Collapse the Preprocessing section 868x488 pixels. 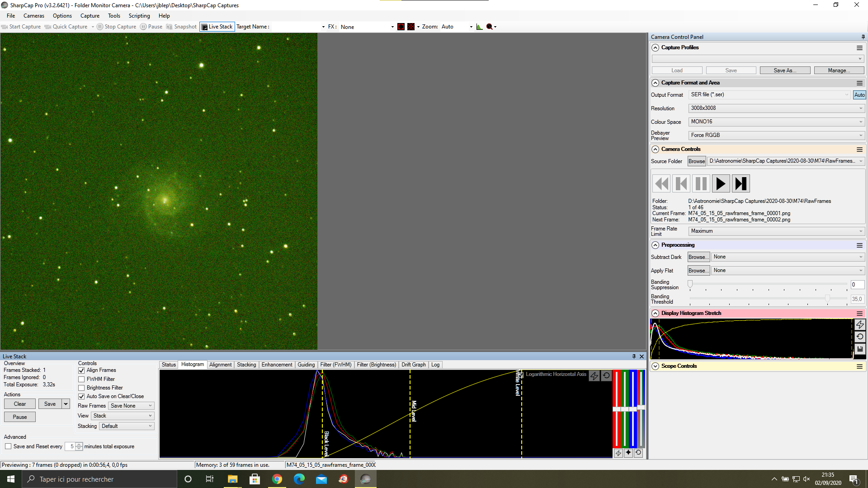(655, 245)
